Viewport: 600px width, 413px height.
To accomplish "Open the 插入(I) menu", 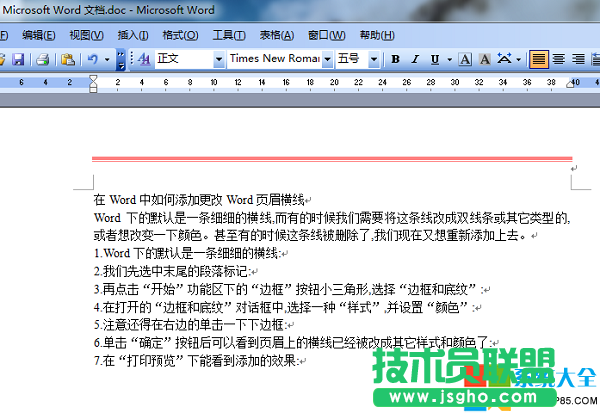I will pos(133,36).
